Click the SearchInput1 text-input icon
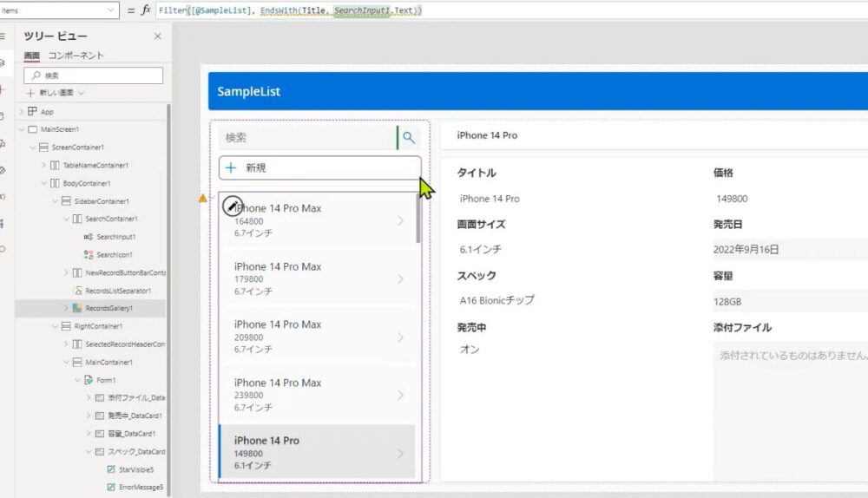The image size is (868, 498). point(89,237)
